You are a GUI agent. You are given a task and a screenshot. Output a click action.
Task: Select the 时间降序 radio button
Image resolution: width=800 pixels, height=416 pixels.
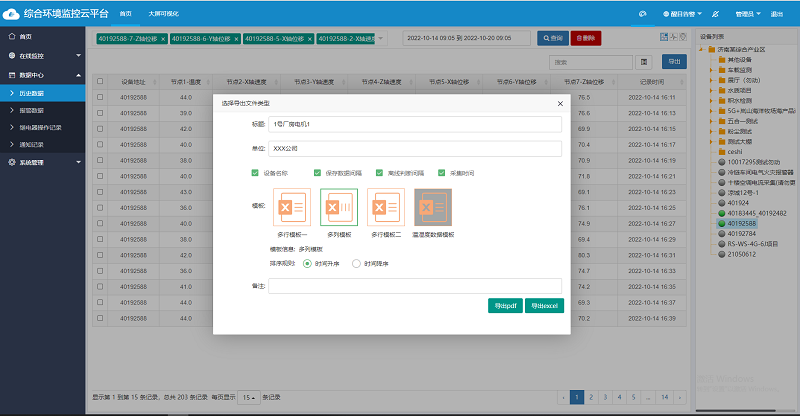coord(357,263)
